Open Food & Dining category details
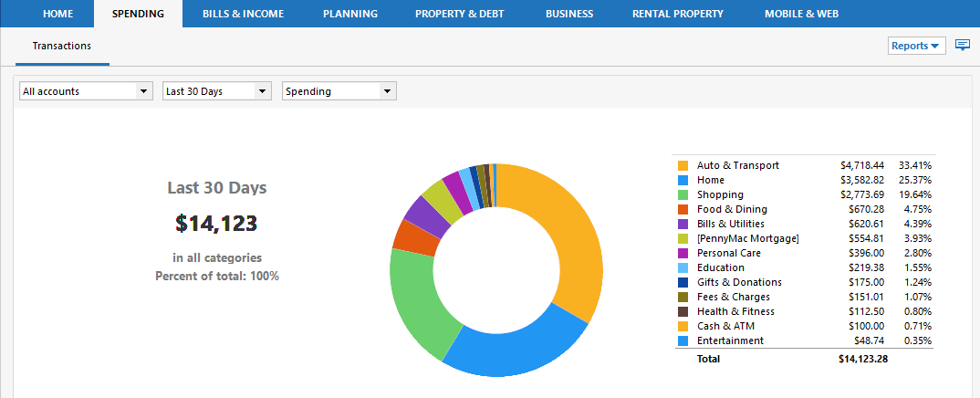Viewport: 980px width, 398px height. coord(732,209)
